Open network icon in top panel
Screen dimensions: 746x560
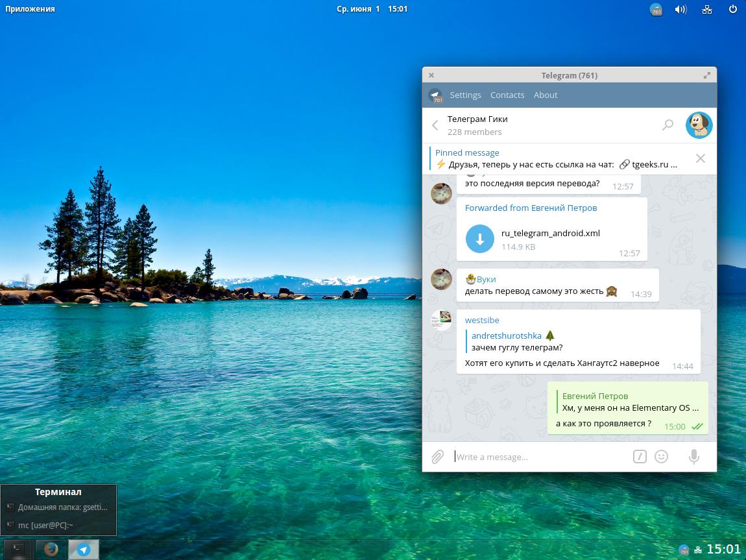pyautogui.click(x=707, y=9)
